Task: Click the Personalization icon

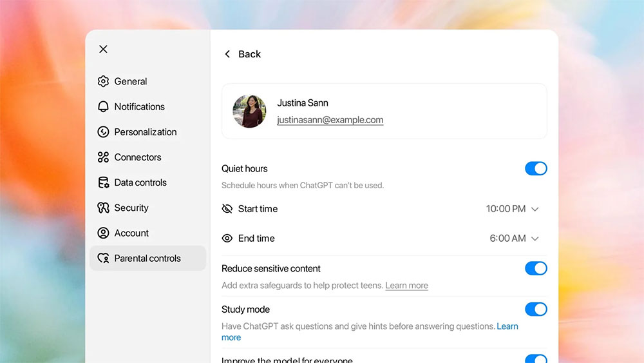Action: pyautogui.click(x=103, y=132)
